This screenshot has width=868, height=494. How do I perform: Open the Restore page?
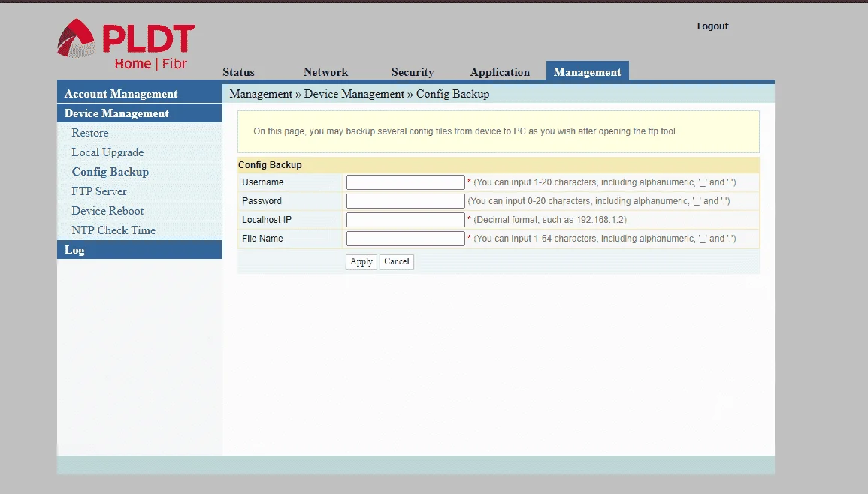(90, 133)
